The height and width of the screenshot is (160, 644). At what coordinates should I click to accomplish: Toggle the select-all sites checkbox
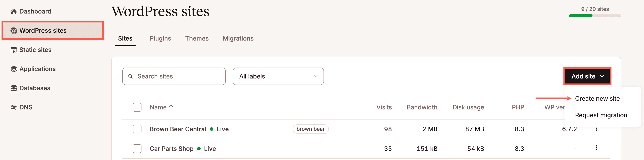coord(137,107)
